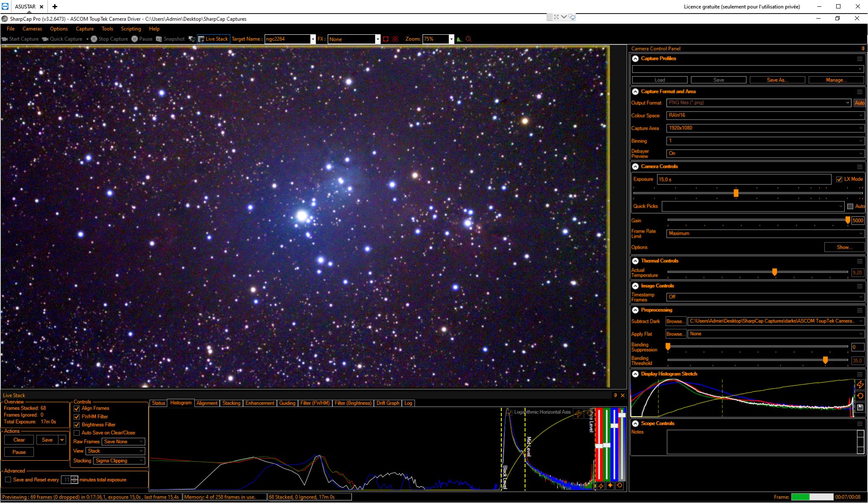The width and height of the screenshot is (868, 503).
Task: Open the Capture Area dropdown showing 1920x1080
Action: point(765,128)
